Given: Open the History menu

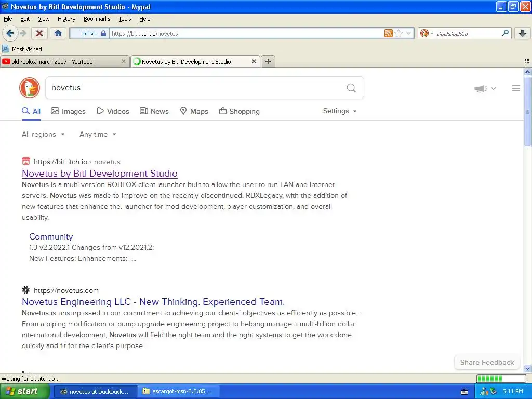Looking at the screenshot, I should tap(66, 19).
